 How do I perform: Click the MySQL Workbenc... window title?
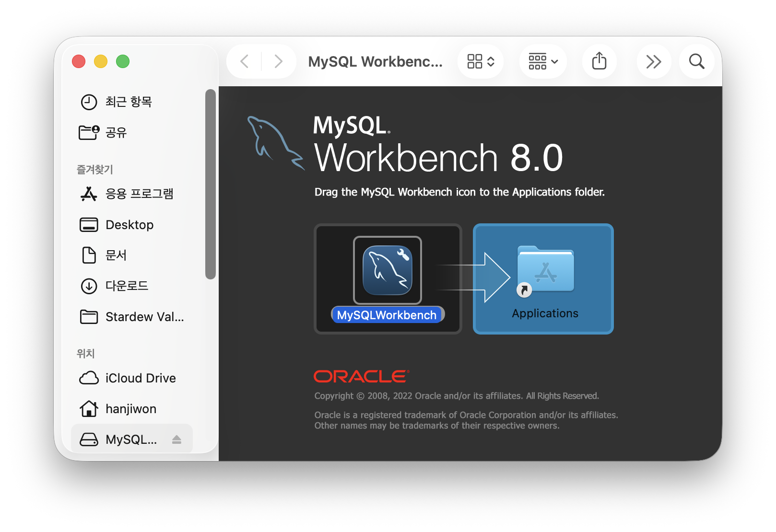pos(375,62)
